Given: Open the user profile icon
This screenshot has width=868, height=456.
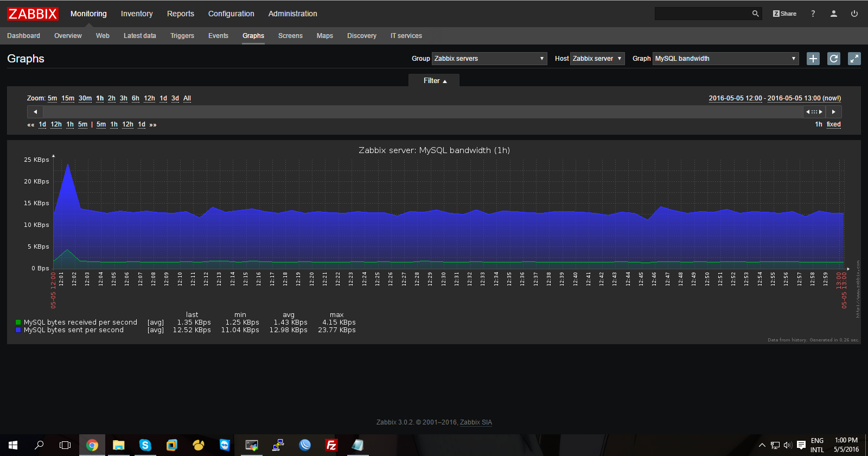Looking at the screenshot, I should pyautogui.click(x=834, y=14).
